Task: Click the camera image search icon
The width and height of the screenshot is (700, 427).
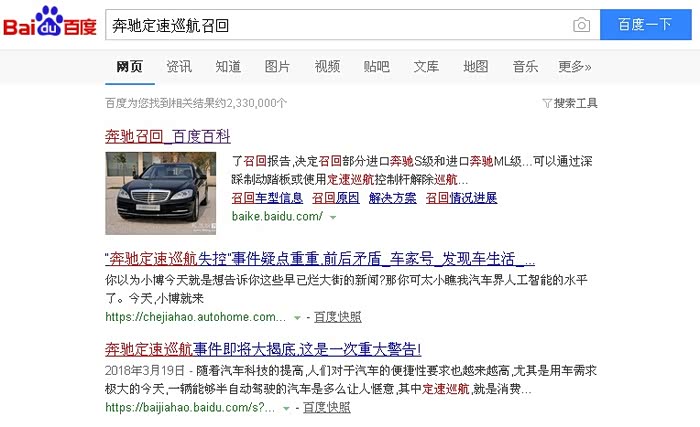Action: pyautogui.click(x=581, y=24)
